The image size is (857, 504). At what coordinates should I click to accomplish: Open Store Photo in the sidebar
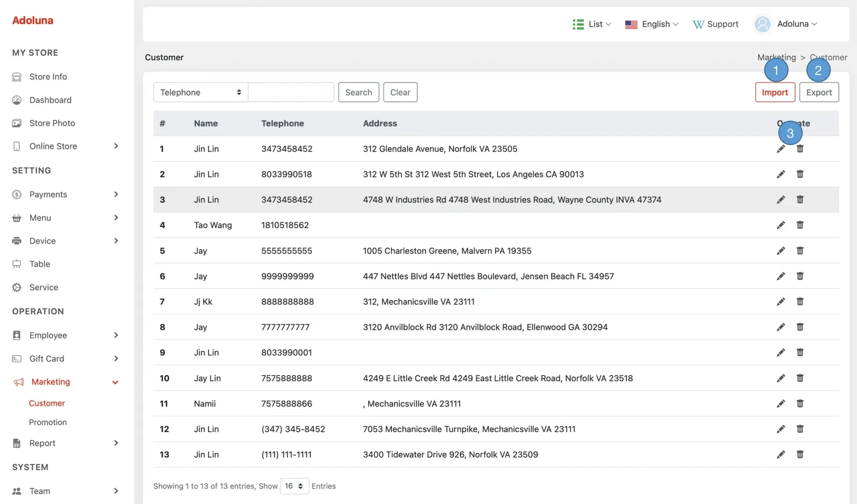tap(52, 123)
